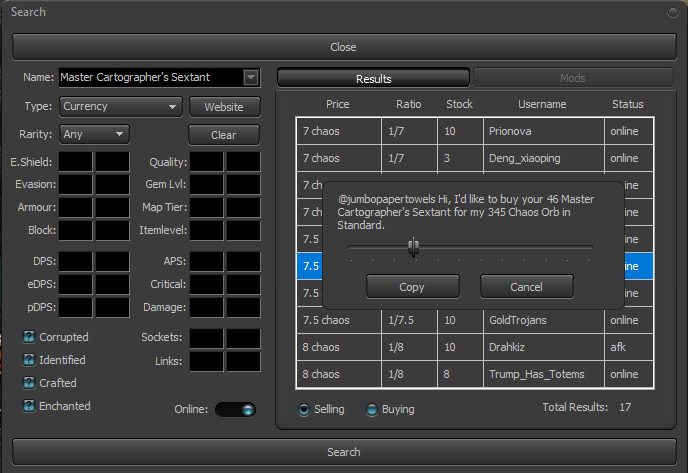Click the Username column header
This screenshot has width=688, height=473.
click(x=542, y=104)
